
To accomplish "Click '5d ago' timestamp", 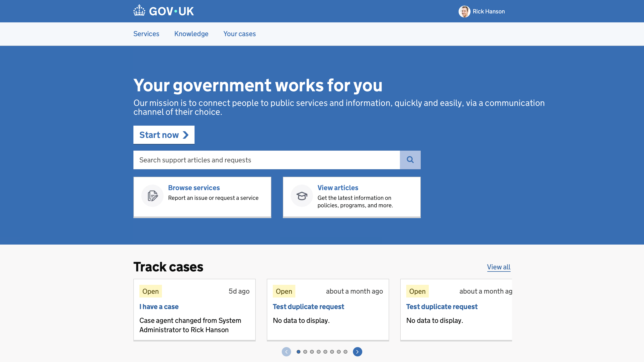I will click(x=239, y=291).
